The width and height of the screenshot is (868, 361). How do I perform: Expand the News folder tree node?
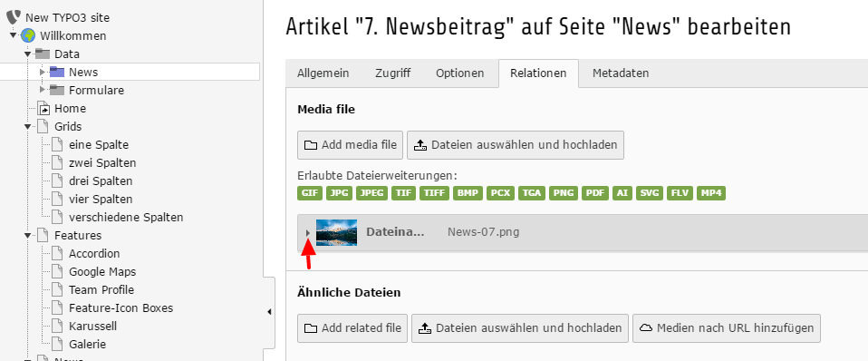click(x=42, y=72)
